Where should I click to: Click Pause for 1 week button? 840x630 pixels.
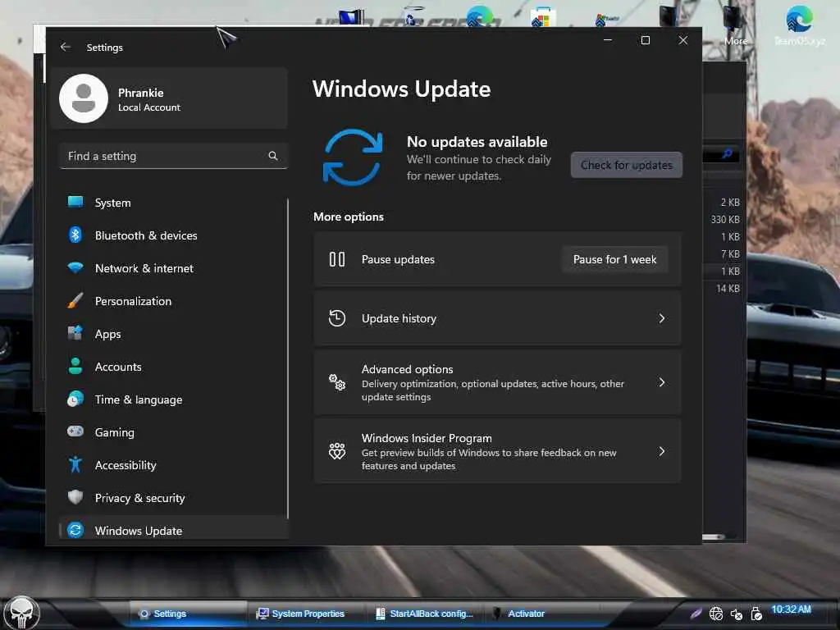click(x=614, y=259)
